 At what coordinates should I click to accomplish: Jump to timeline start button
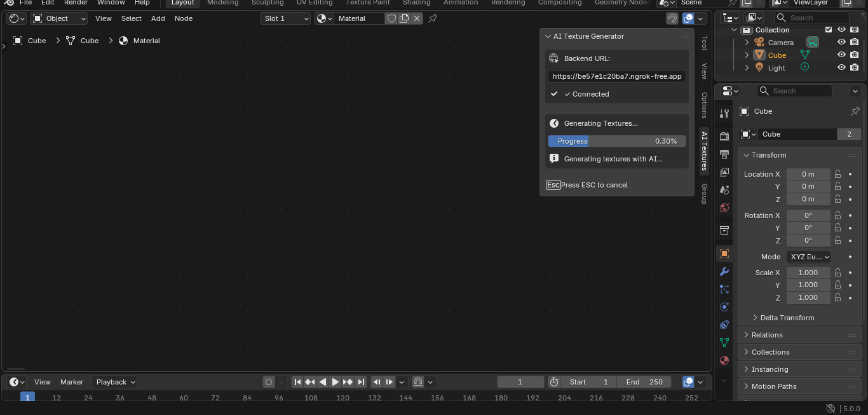pos(297,382)
